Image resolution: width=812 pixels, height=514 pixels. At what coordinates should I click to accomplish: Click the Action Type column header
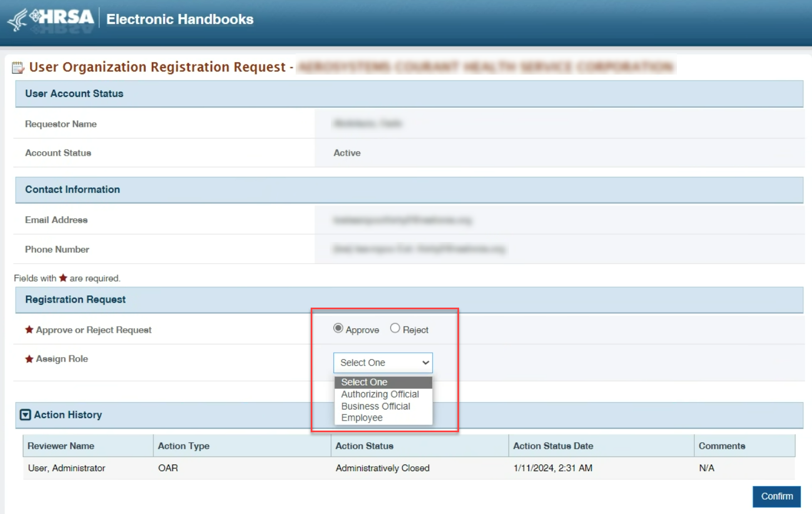coord(242,446)
